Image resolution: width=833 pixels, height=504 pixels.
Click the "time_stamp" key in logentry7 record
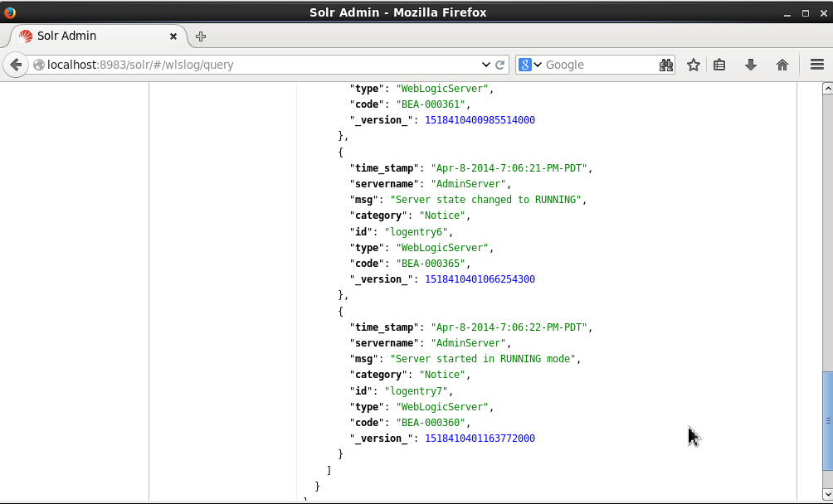click(384, 327)
